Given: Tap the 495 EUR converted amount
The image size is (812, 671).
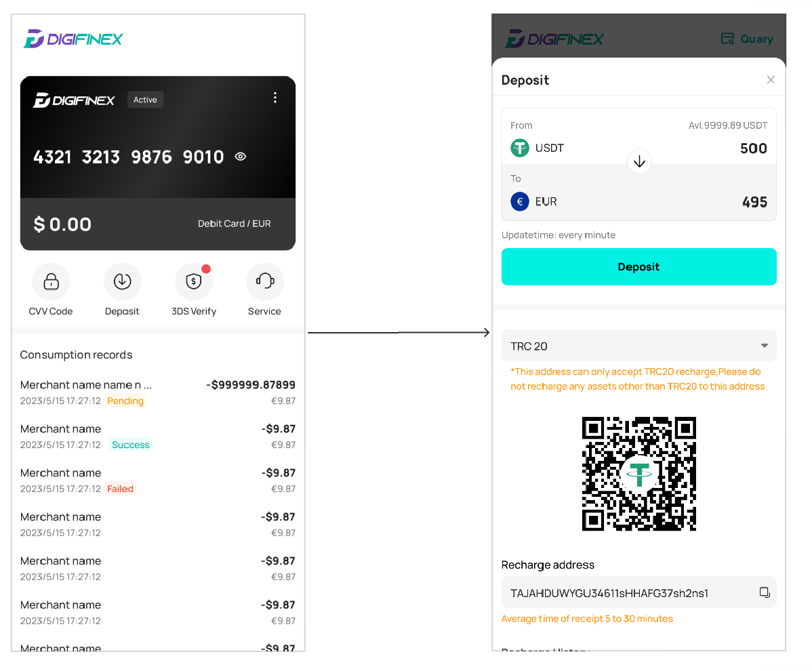Looking at the screenshot, I should click(754, 202).
